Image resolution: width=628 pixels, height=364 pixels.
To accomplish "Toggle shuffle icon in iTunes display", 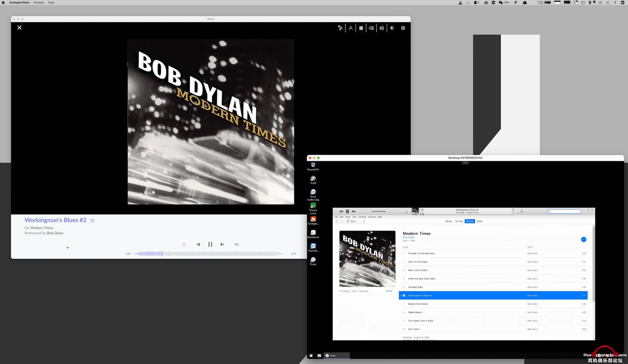I will pos(422,210).
